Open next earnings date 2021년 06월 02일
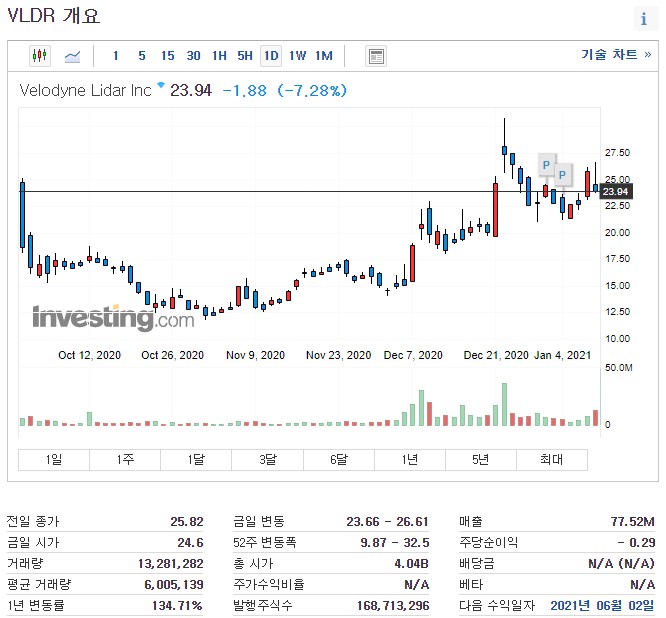Image resolution: width=666 pixels, height=618 pixels. tap(602, 605)
